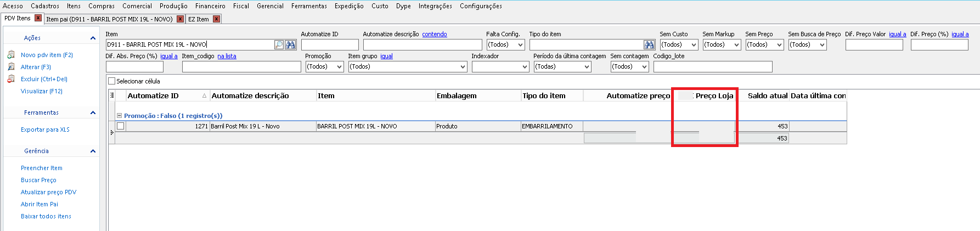
Task: Click Excluir (Ctrl+Del) link
Action: [x=44, y=79]
